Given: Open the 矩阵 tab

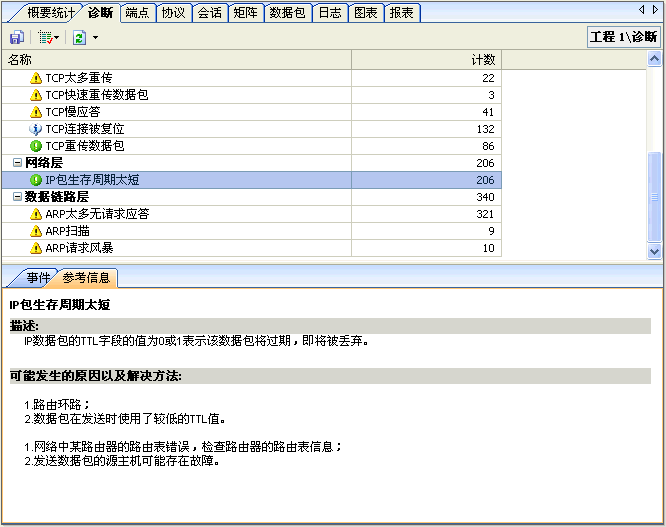Looking at the screenshot, I should click(x=246, y=13).
